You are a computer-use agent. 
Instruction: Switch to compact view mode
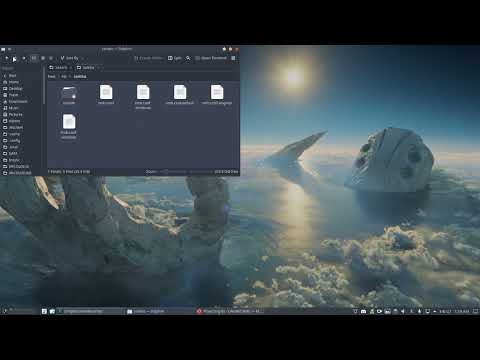[x=43, y=58]
